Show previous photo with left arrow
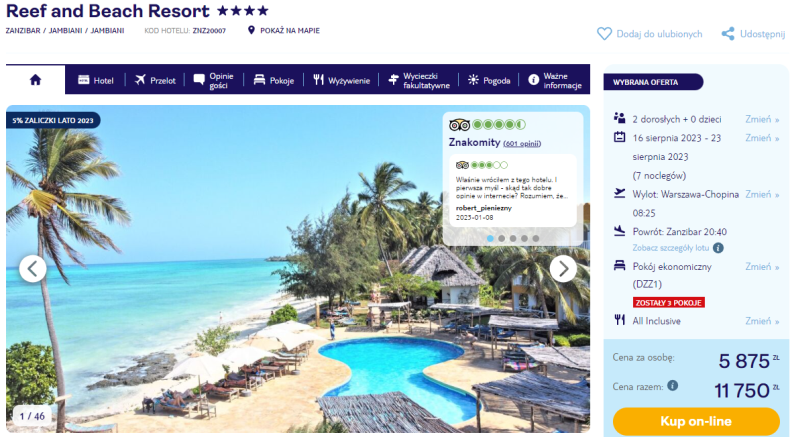Image resolution: width=790 pixels, height=437 pixels. coord(33,269)
